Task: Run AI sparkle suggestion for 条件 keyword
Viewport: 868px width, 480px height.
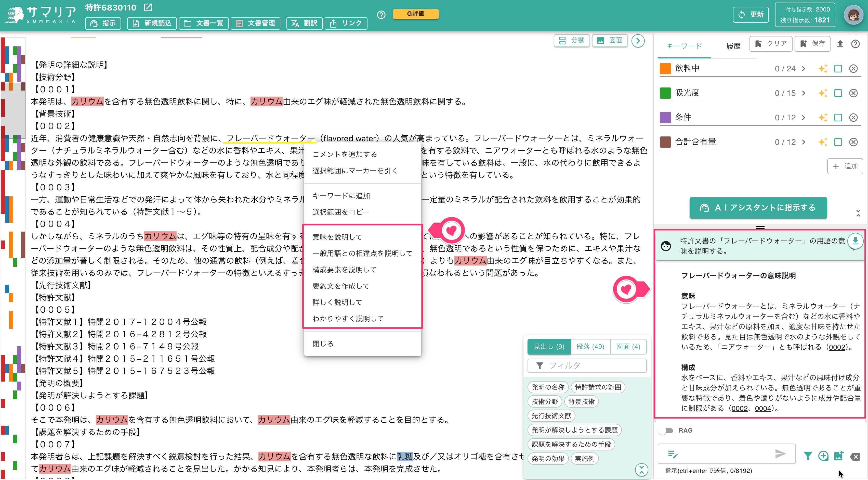Action: [823, 118]
